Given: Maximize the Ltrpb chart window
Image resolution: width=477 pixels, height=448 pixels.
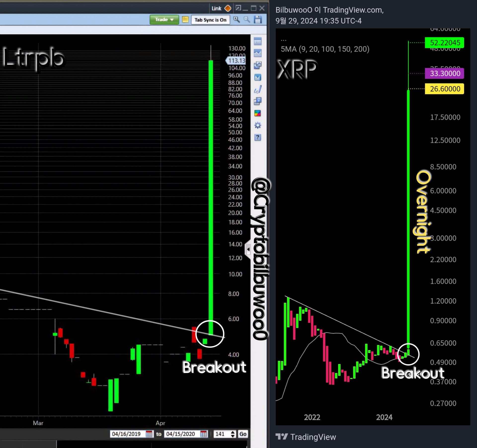Looking at the screenshot, I should [254, 8].
